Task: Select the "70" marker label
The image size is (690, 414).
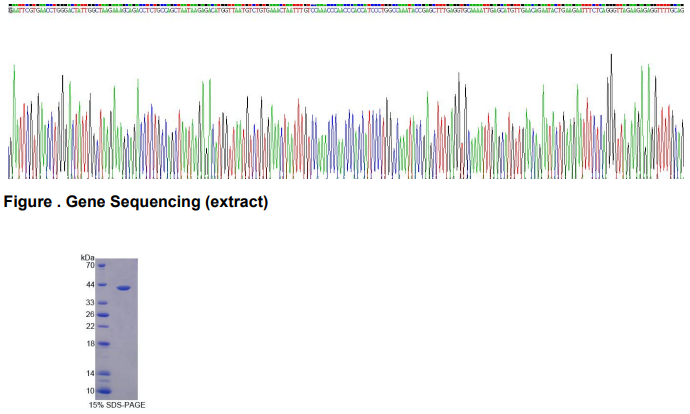Action: point(90,265)
